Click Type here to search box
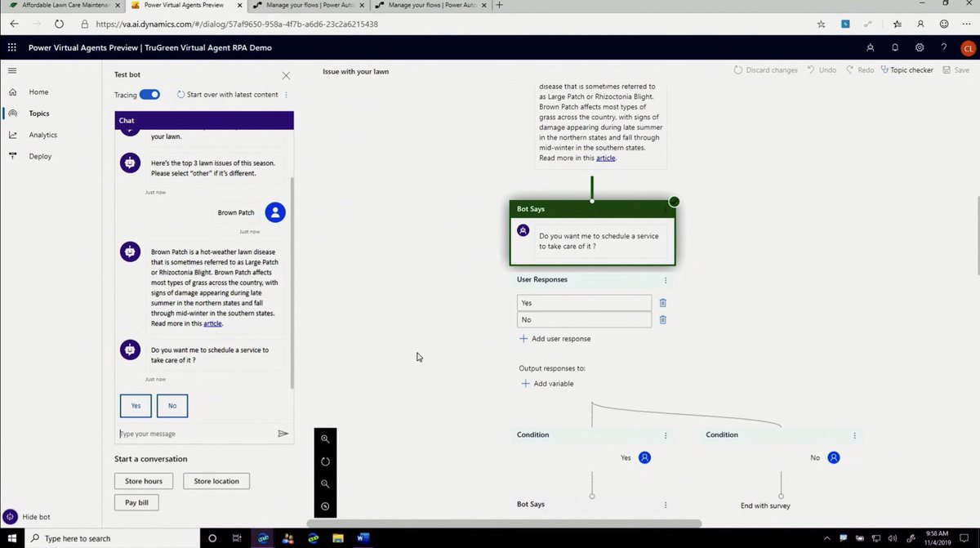 click(114, 538)
